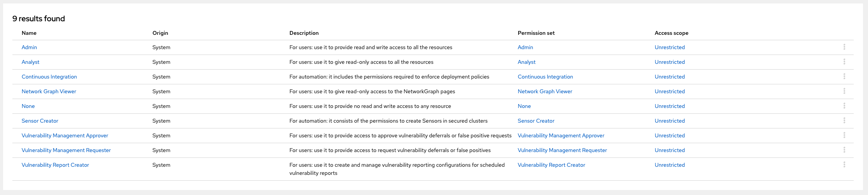Open the Admin role name link
This screenshot has height=195, width=868.
click(29, 47)
